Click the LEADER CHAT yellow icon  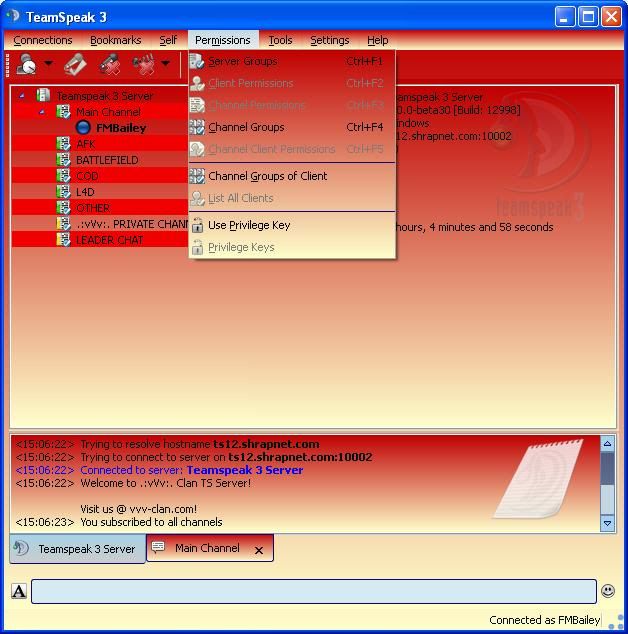[x=63, y=239]
